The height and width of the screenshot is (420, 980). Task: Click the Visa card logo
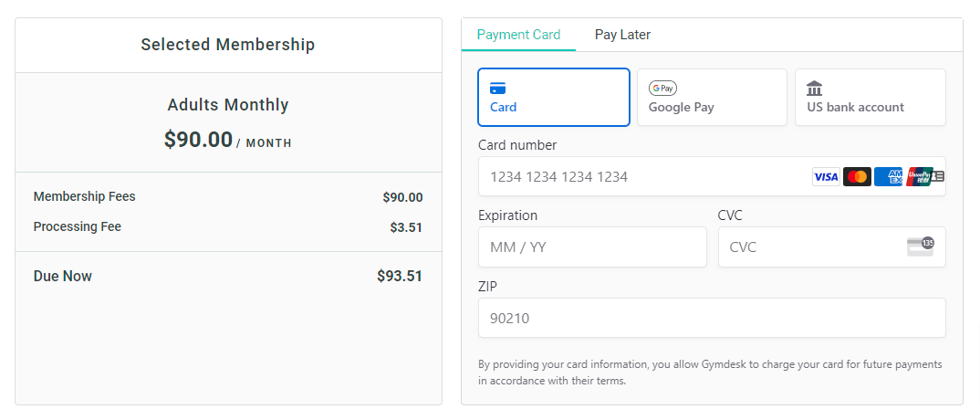click(x=826, y=177)
